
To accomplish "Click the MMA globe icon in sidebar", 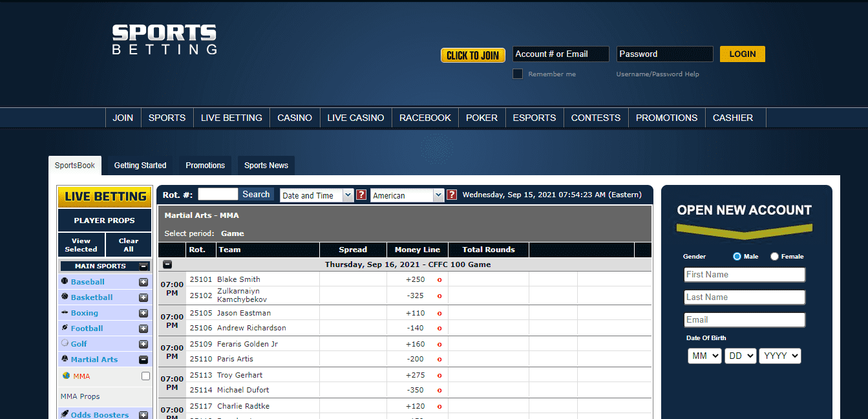I will pyautogui.click(x=66, y=376).
